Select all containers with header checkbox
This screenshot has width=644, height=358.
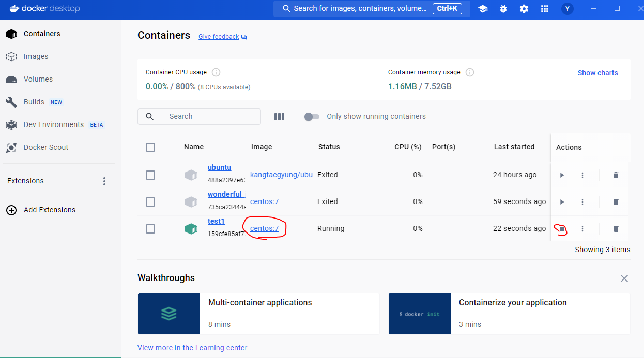150,147
